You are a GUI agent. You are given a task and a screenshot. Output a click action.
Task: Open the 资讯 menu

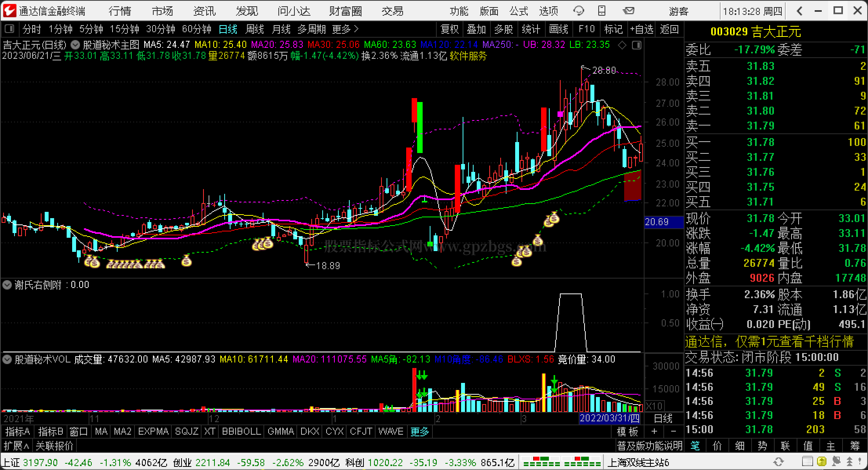pos(205,11)
